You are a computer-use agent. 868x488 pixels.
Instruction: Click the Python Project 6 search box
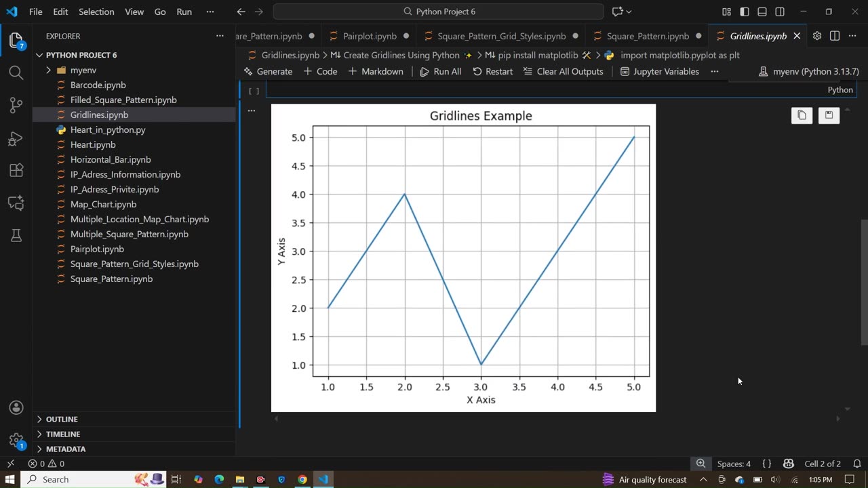(438, 12)
